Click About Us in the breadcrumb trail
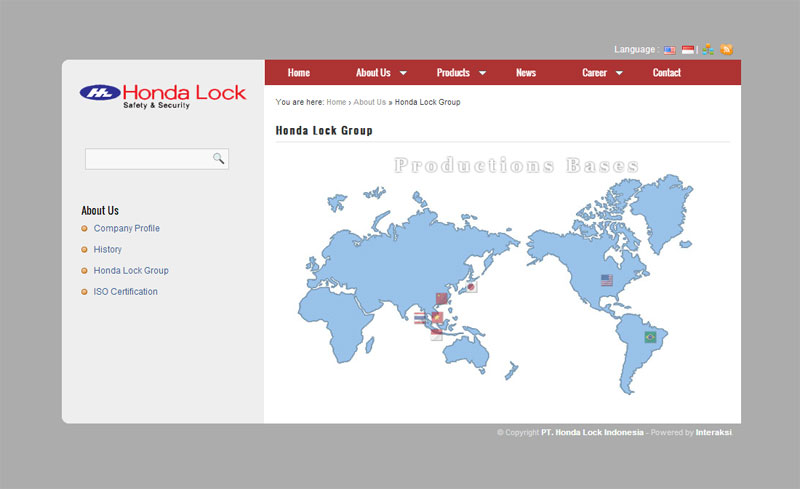Screen dimensions: 800x489 click(370, 102)
